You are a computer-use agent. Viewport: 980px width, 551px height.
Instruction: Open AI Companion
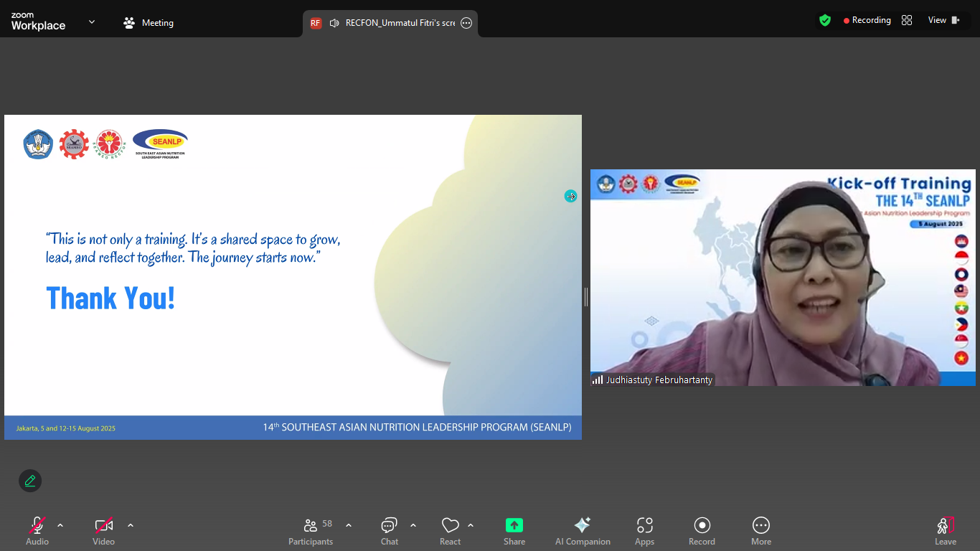583,525
